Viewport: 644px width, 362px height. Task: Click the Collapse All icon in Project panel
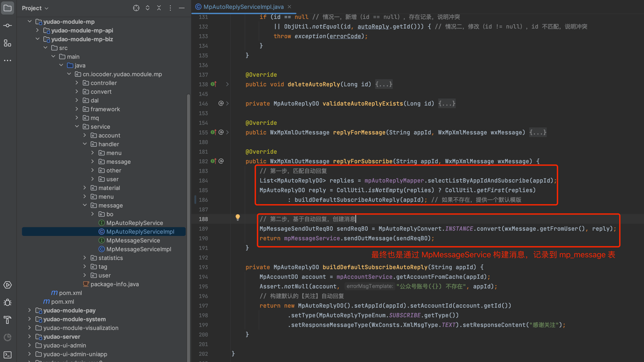coord(159,8)
